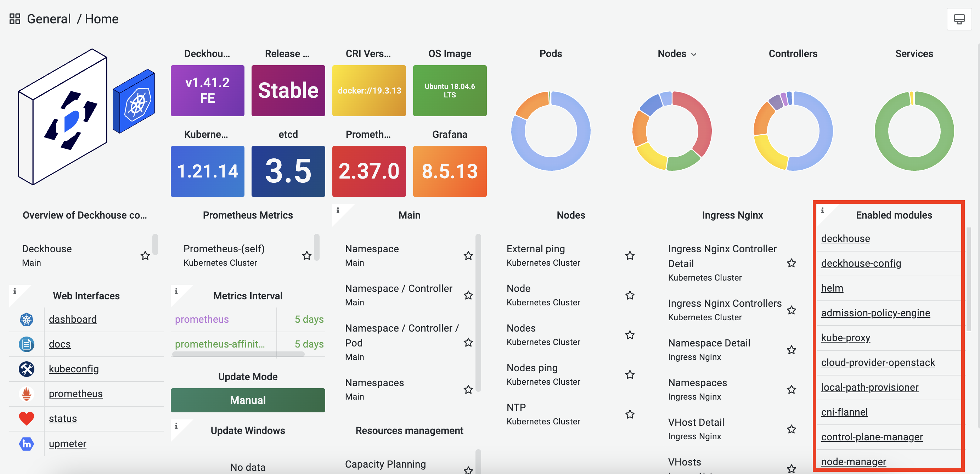This screenshot has width=980, height=474.
Task: Click General in the breadcrumb
Action: [x=49, y=19]
